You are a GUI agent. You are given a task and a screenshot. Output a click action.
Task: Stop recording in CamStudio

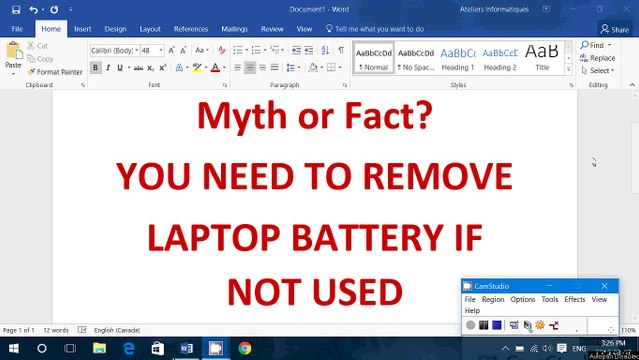(496, 325)
